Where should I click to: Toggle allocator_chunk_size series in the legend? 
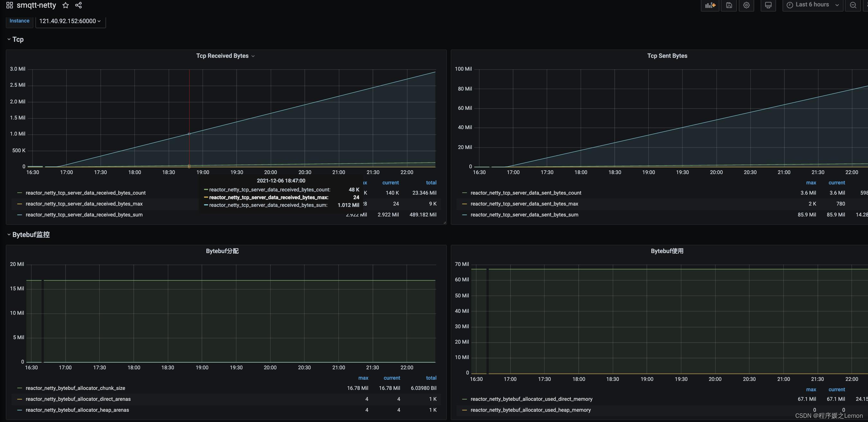[x=76, y=388]
